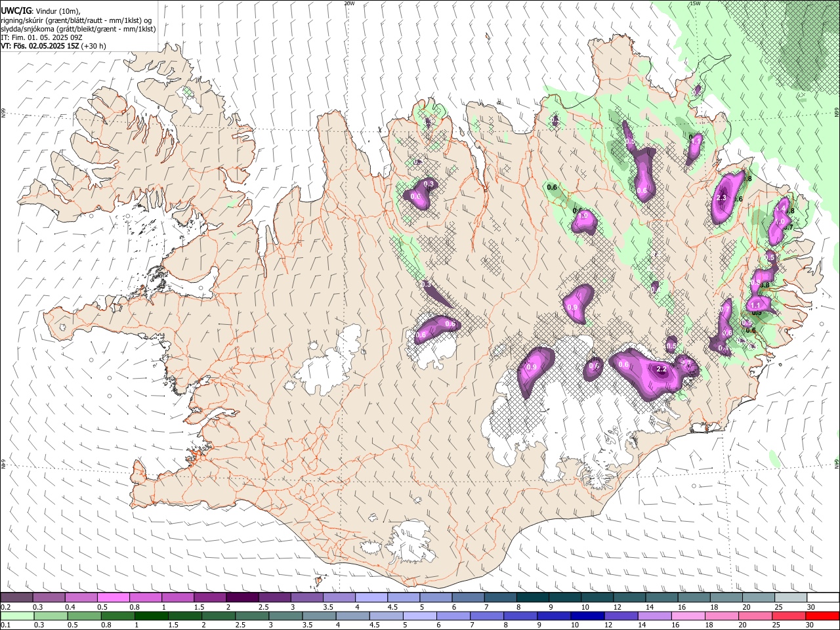This screenshot has width=840, height=630.
Task: Click the 'slydda/snjókoma' legend description line
Action: tap(78, 29)
